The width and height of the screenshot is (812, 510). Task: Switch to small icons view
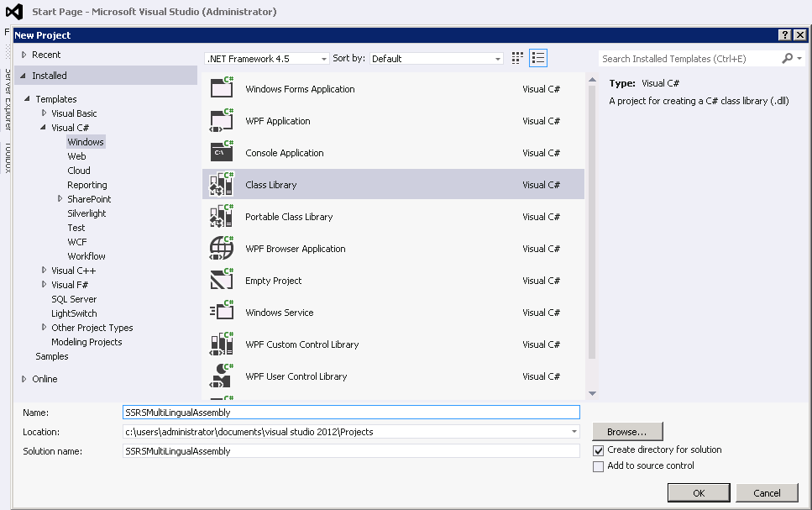coord(517,58)
